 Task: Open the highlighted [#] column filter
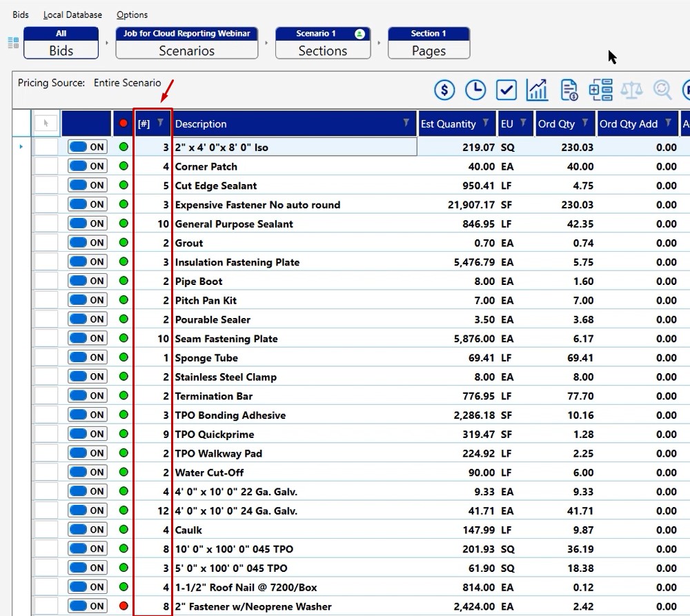(x=161, y=123)
